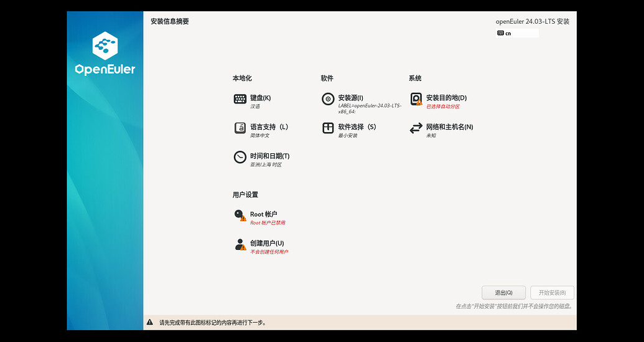Click the 安装信息摘要 title text
Image resolution: width=644 pixels, height=342 pixels.
coord(170,21)
